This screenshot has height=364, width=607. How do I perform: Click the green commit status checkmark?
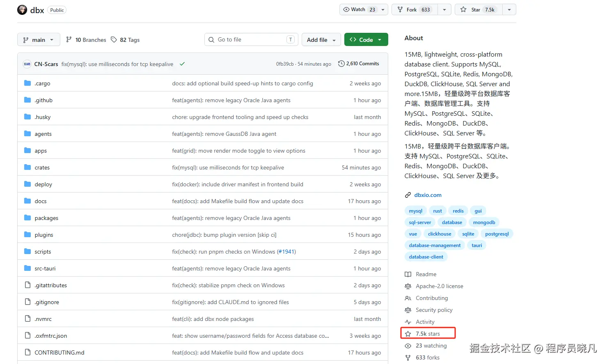point(182,64)
